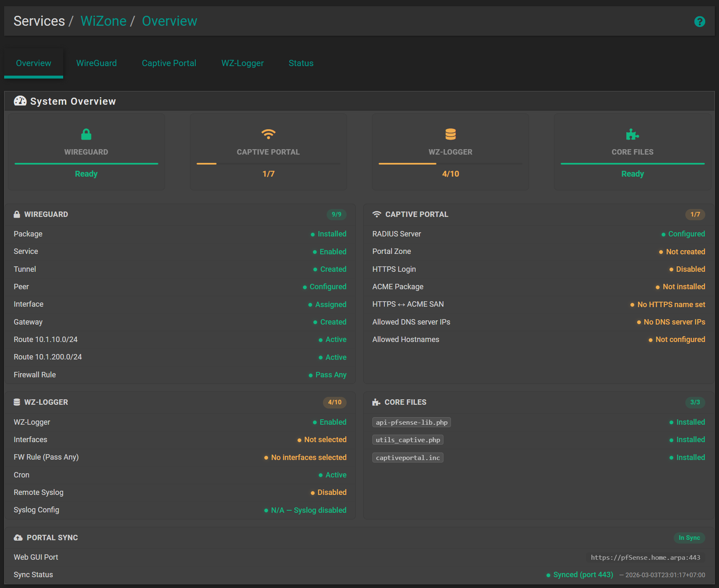Click the Portal Sync cloud icon
719x588 pixels.
pos(18,537)
